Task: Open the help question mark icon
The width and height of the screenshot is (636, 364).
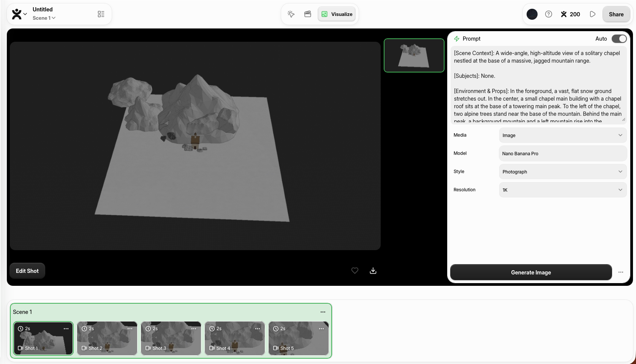Action: (x=548, y=14)
